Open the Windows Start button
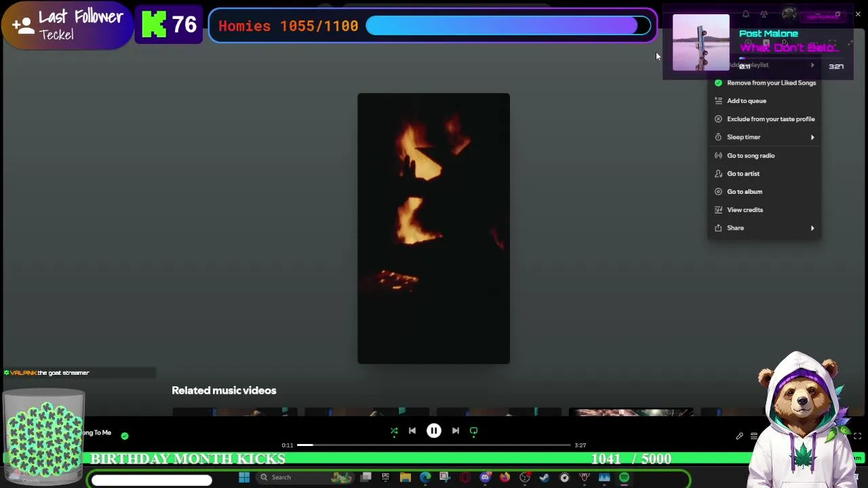This screenshot has height=488, width=868. pos(244,477)
